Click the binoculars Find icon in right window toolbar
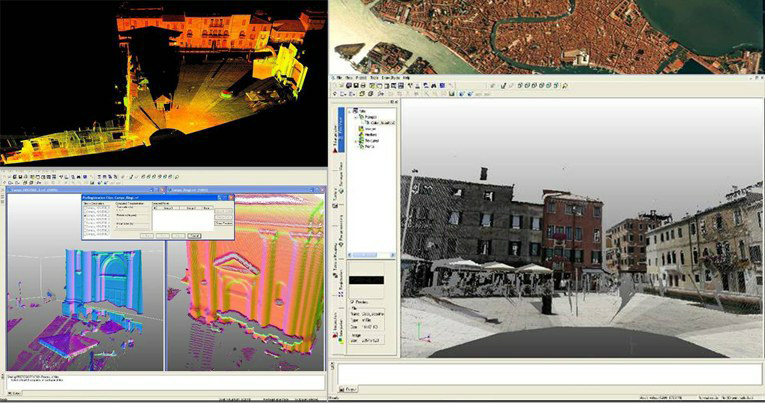 pos(433,85)
